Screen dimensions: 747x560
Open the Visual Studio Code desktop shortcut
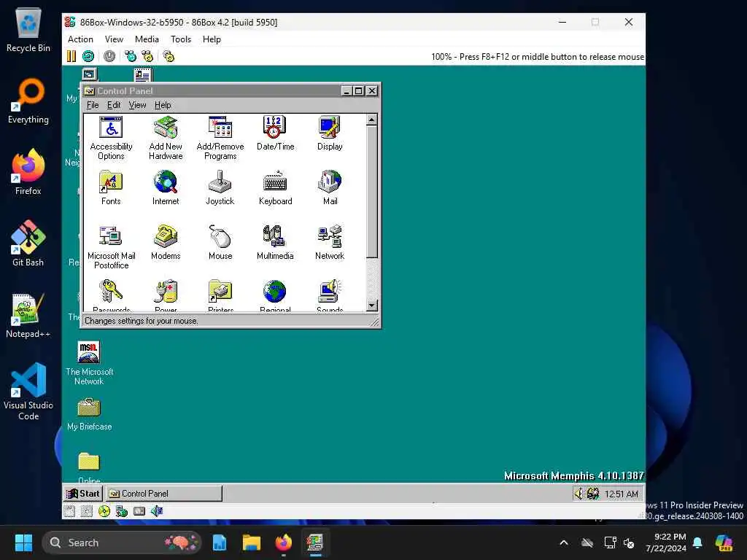point(28,392)
